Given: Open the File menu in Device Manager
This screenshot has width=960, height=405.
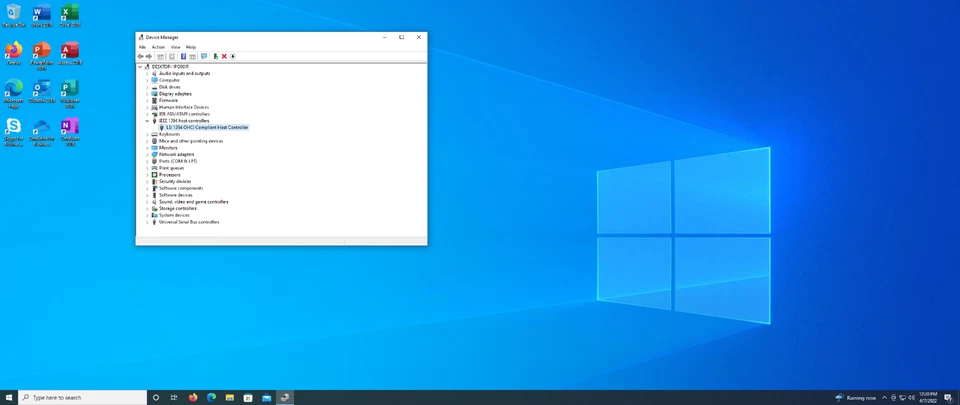Looking at the screenshot, I should (x=142, y=47).
